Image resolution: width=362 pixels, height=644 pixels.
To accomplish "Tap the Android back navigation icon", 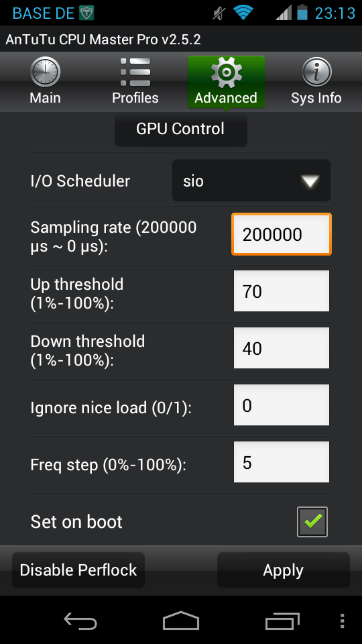I will (x=80, y=621).
